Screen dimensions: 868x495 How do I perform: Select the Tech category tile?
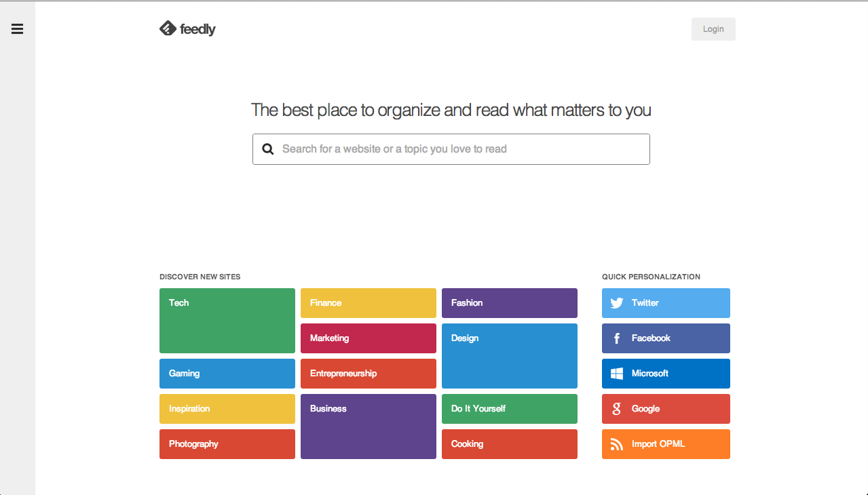[x=227, y=320]
